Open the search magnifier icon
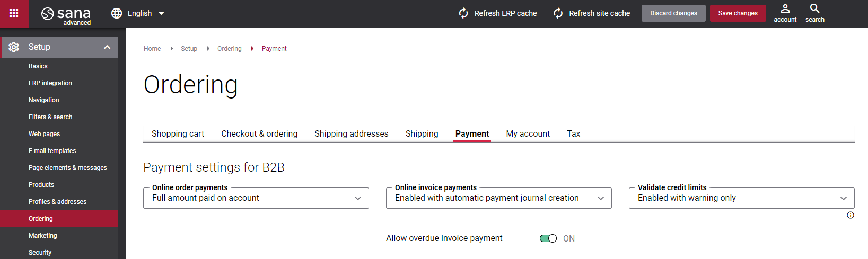The width and height of the screenshot is (868, 259). click(815, 8)
